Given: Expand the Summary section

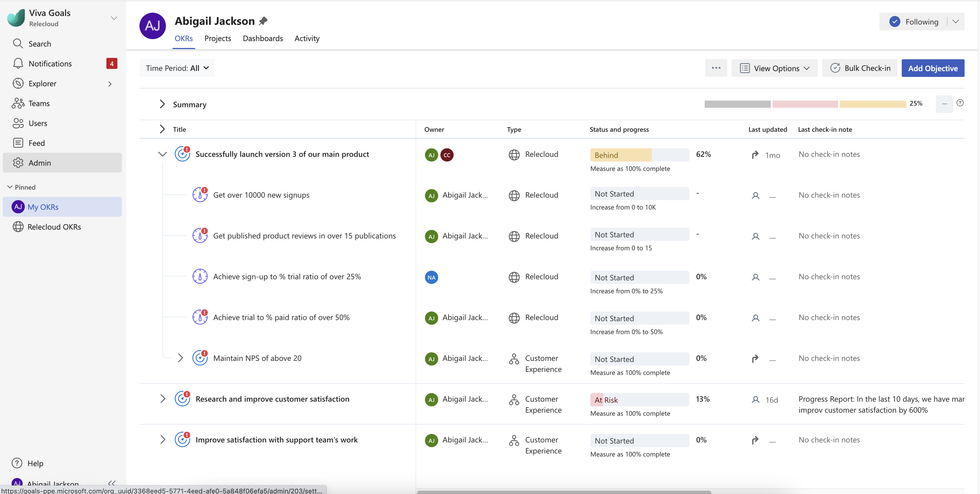Looking at the screenshot, I should [x=162, y=104].
